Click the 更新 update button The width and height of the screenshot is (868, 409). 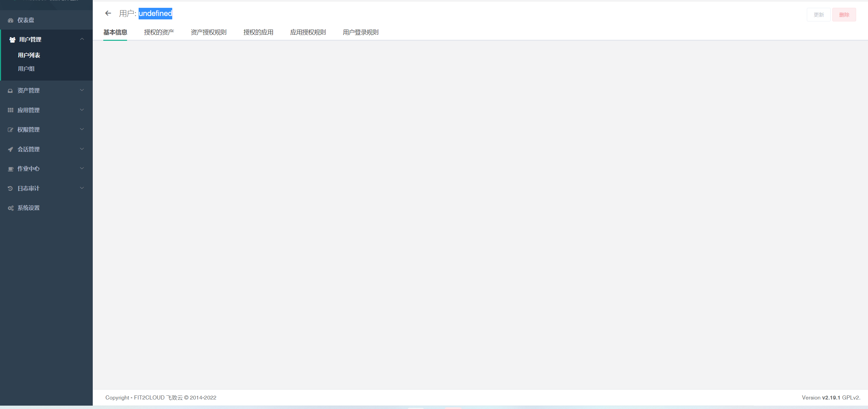point(819,14)
